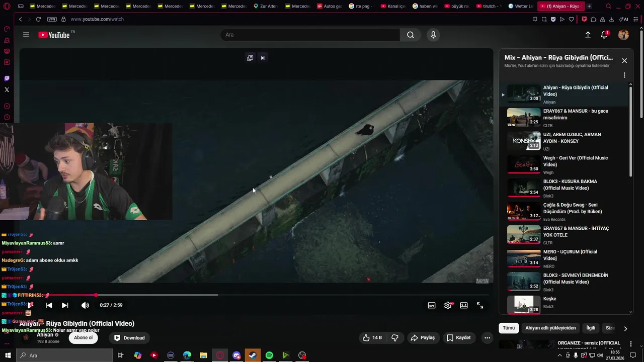Screen dimensions: 644x362
Task: Open Twitch in the Opera sidebar
Action: click(7, 78)
